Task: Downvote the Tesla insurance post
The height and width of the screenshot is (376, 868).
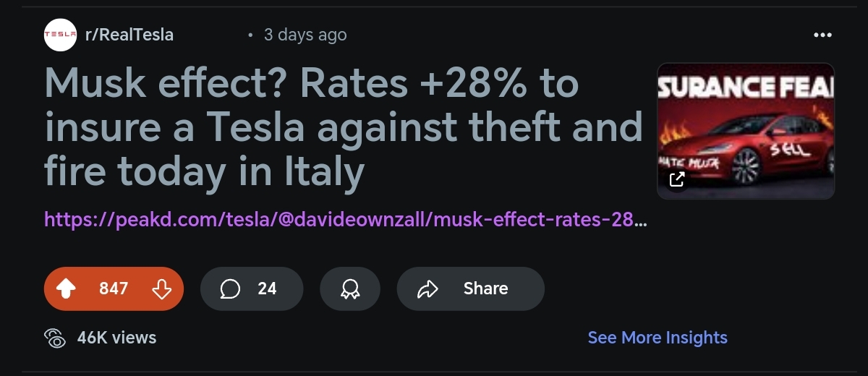Action: pyautogui.click(x=161, y=289)
